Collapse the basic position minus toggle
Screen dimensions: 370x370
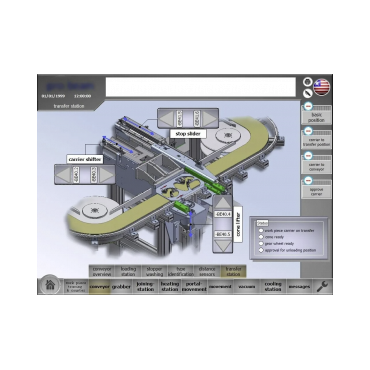click(x=308, y=106)
